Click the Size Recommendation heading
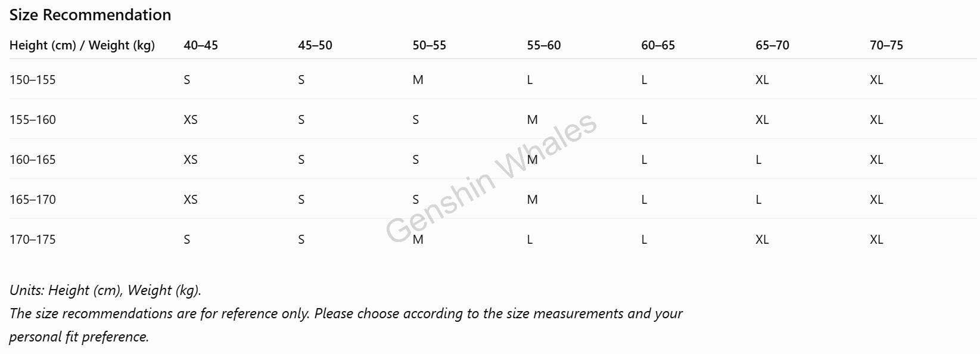The width and height of the screenshot is (980, 354). (x=90, y=15)
